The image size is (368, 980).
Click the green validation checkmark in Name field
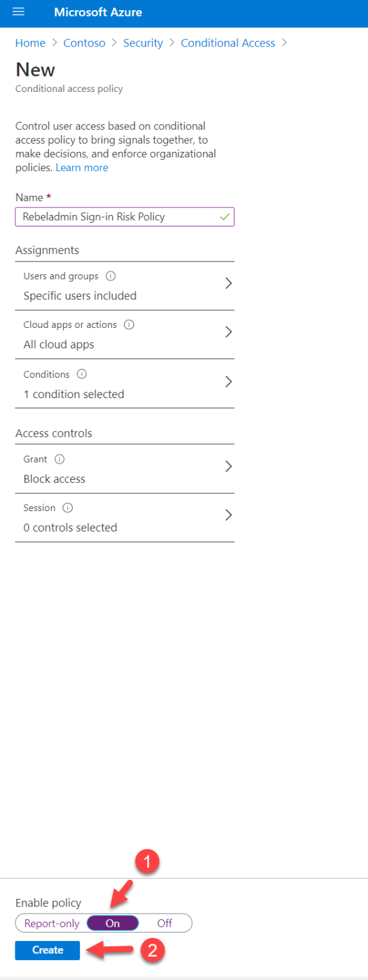(x=224, y=217)
